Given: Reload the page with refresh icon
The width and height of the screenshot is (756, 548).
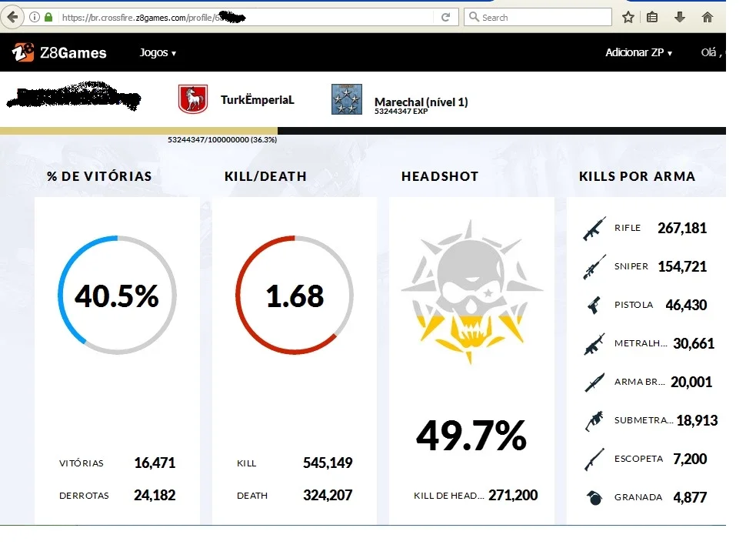Looking at the screenshot, I should click(445, 18).
